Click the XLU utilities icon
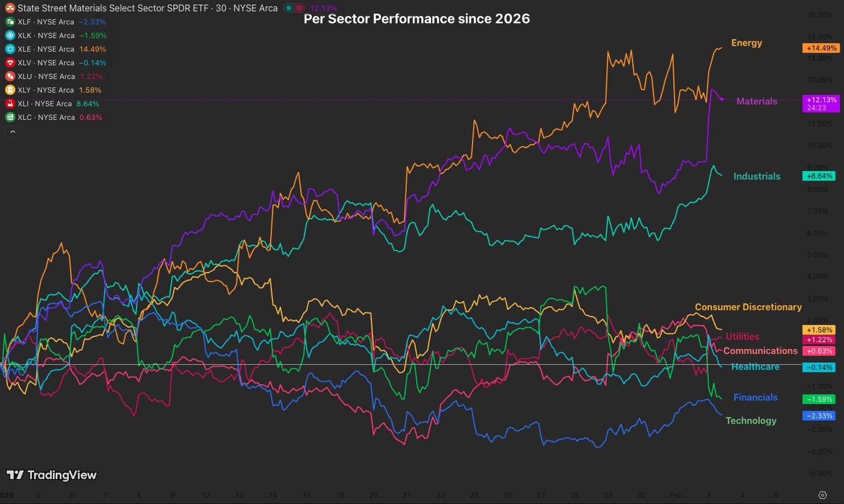The image size is (844, 504). click(9, 77)
